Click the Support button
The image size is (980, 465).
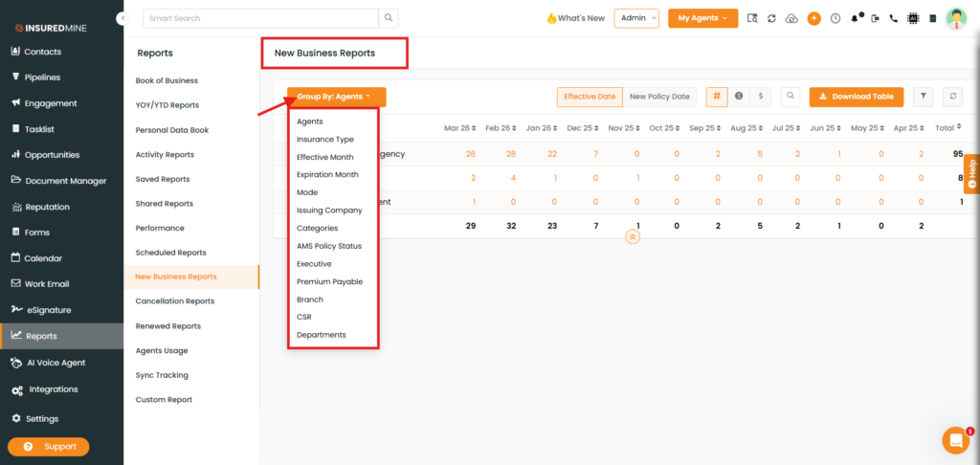[49, 447]
